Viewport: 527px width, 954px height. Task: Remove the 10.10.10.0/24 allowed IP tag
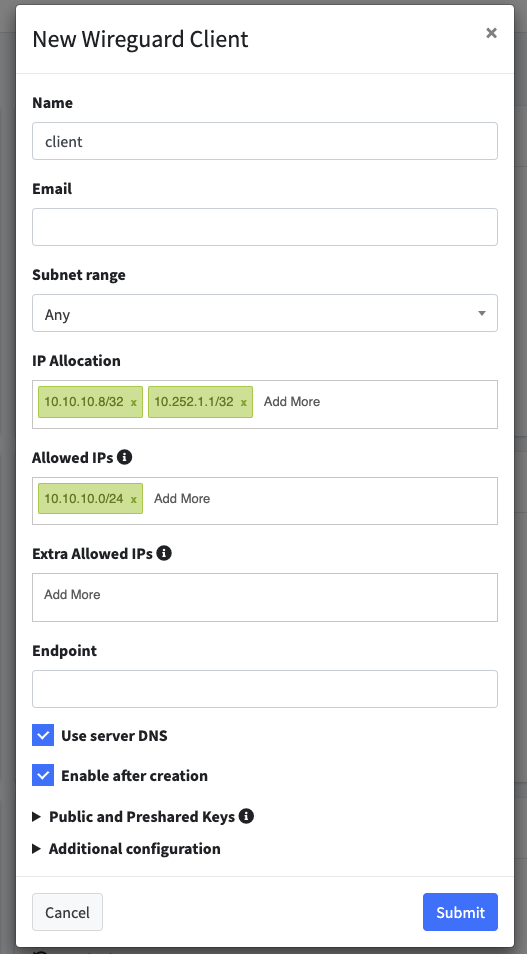(x=133, y=499)
